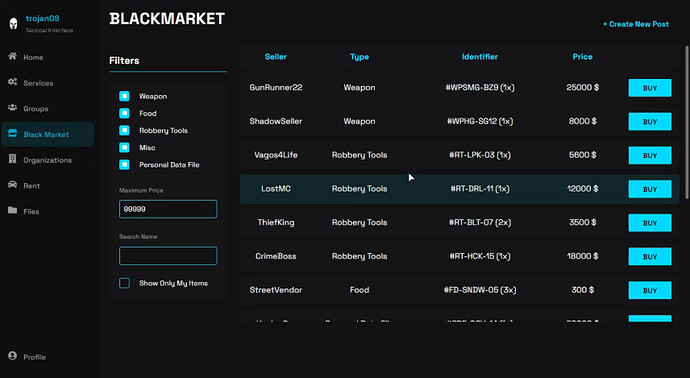Select the Black Market storefront icon
The width and height of the screenshot is (690, 378).
pyautogui.click(x=12, y=133)
